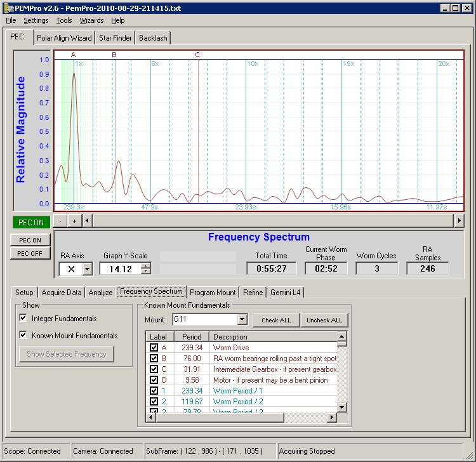476x462 pixels.
Task: Open the RA Axis dropdown
Action: pyautogui.click(x=87, y=269)
